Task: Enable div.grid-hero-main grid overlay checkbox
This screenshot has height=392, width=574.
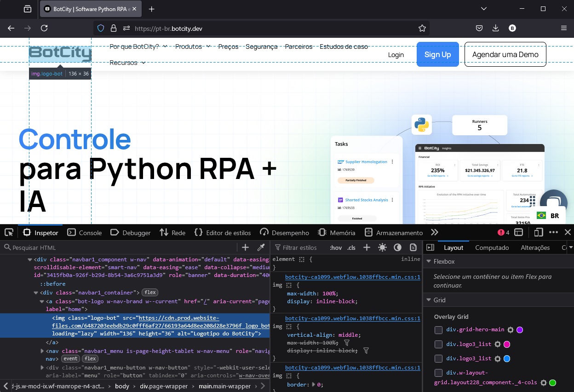Action: [439, 330]
